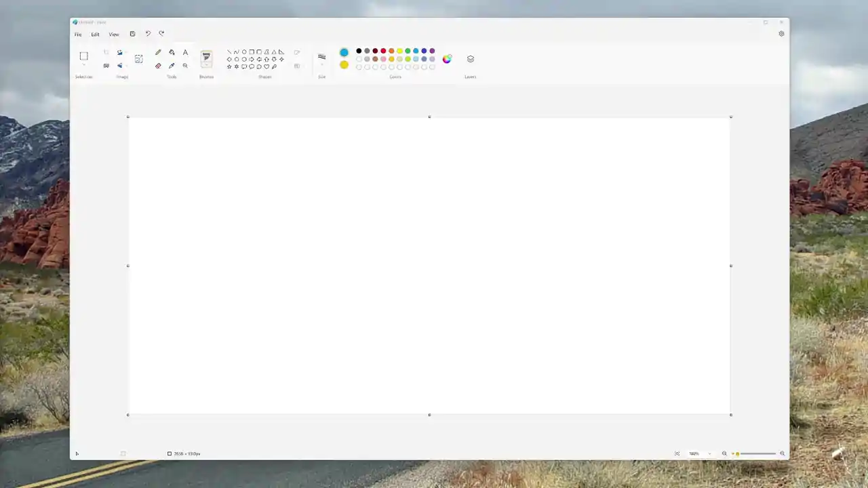This screenshot has width=868, height=488.
Task: Click the Magnifier tool
Action: pyautogui.click(x=185, y=66)
